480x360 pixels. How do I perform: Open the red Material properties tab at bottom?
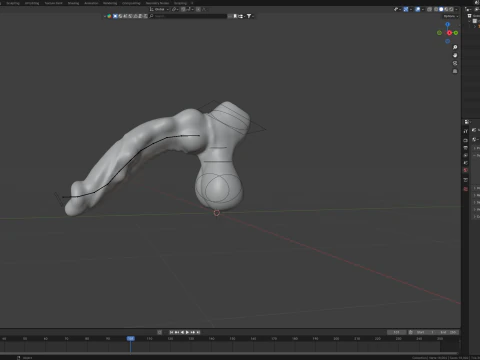466,189
